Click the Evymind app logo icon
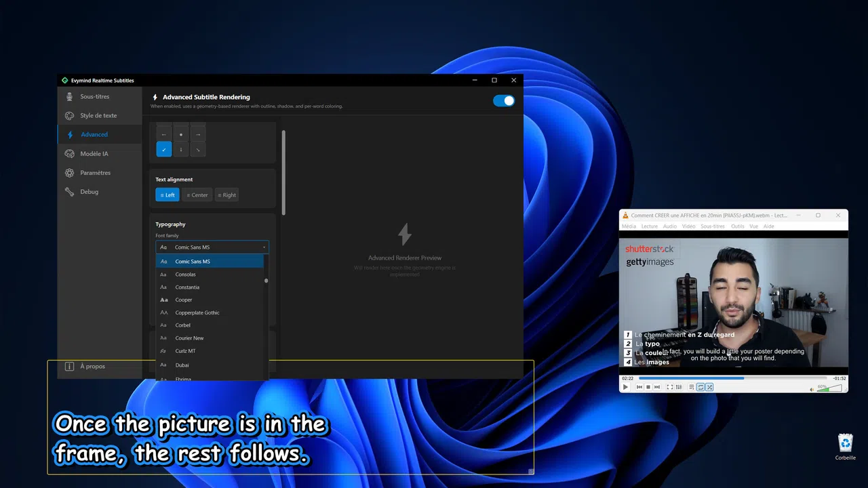This screenshot has height=488, width=868. 64,80
